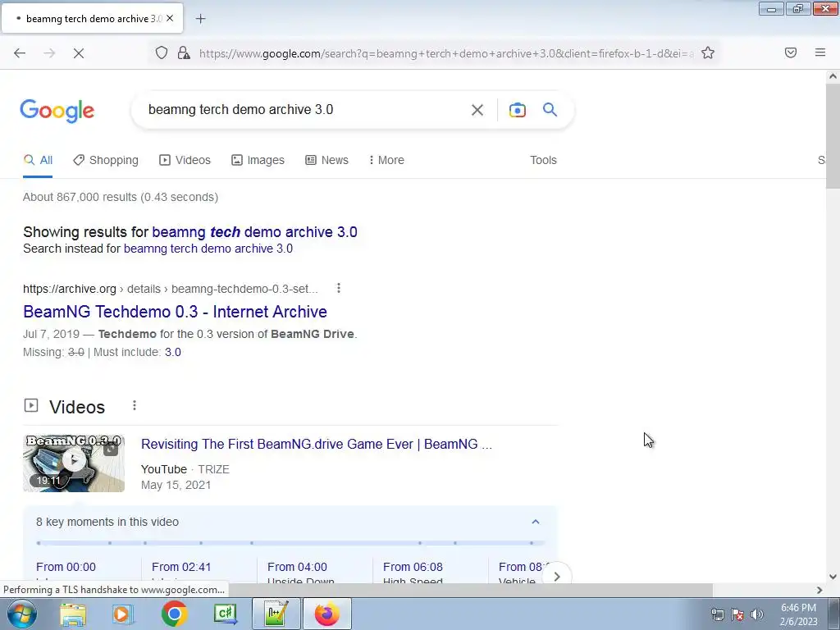The height and width of the screenshot is (630, 840).
Task: Open the Firefox hamburger menu
Action: click(819, 52)
